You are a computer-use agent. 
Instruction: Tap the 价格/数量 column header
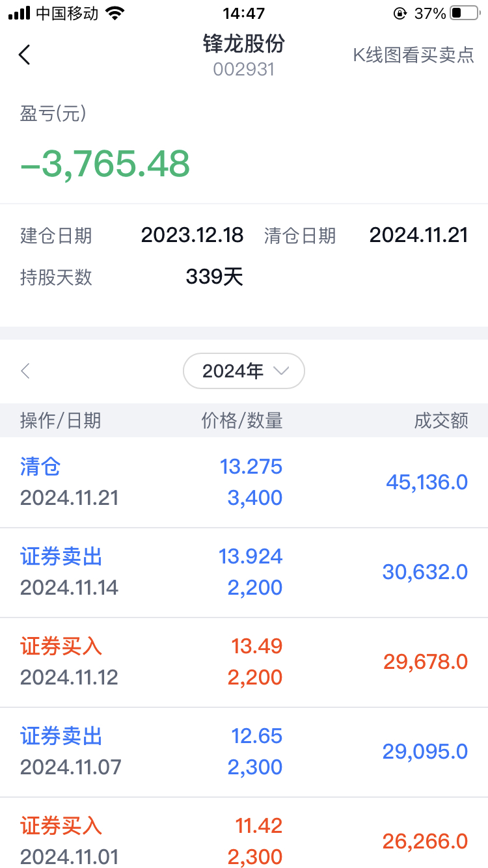tap(241, 420)
